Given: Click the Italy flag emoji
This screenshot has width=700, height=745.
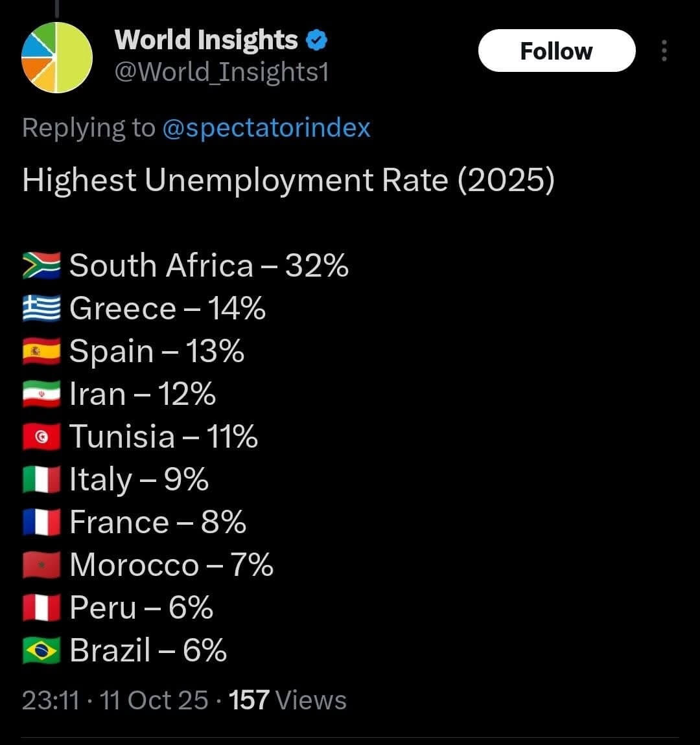Looking at the screenshot, I should tap(41, 479).
